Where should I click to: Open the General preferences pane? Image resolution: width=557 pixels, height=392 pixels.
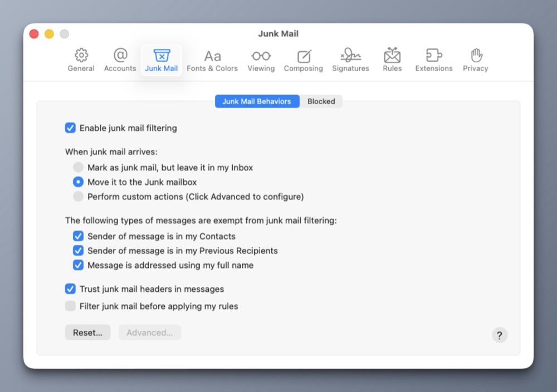coord(81,60)
